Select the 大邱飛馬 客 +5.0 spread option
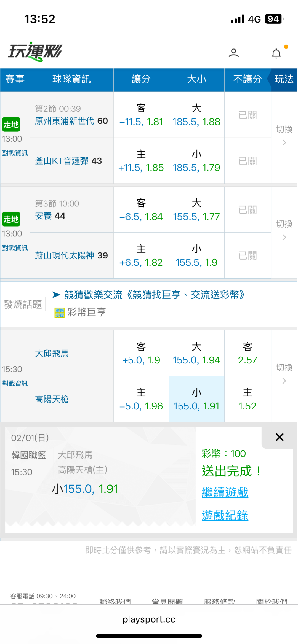298x644 pixels. [x=141, y=354]
